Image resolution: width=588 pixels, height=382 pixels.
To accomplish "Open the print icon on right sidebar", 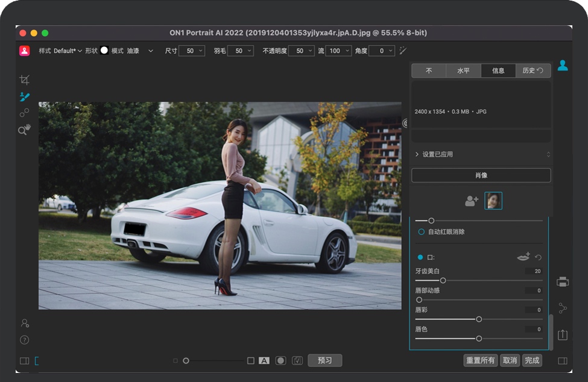I will [563, 281].
